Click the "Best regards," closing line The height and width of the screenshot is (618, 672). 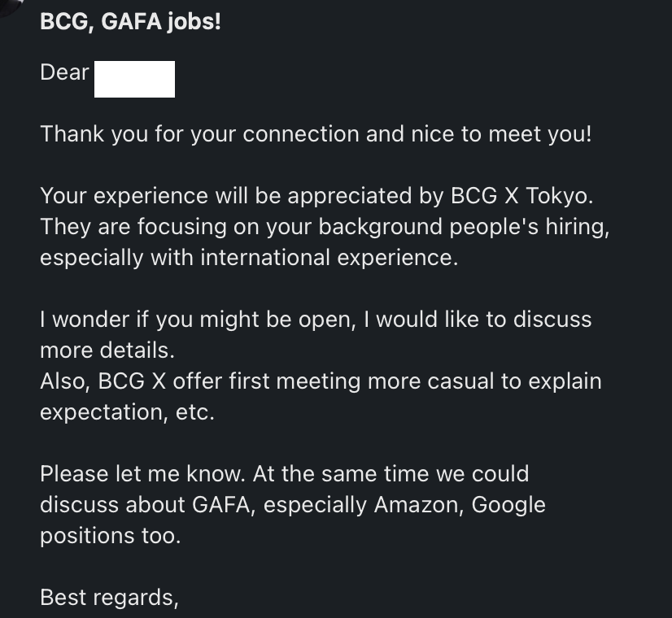click(109, 597)
